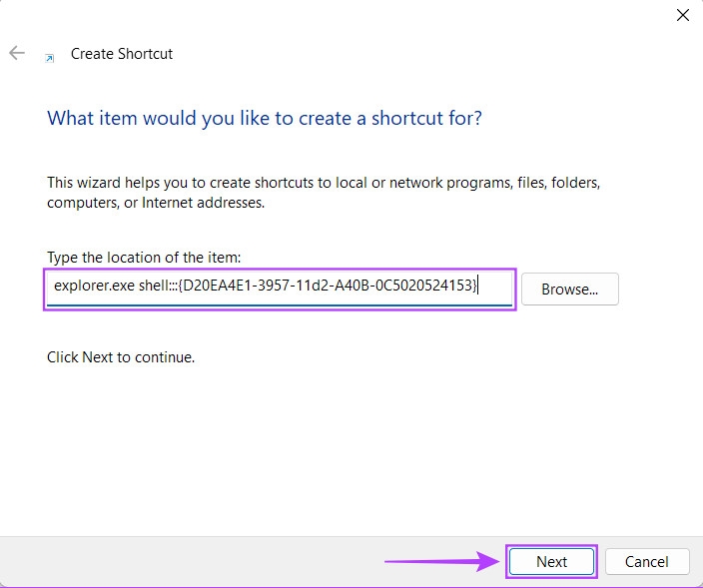Cancel the shortcut creation
The image size is (703, 588).
(646, 561)
